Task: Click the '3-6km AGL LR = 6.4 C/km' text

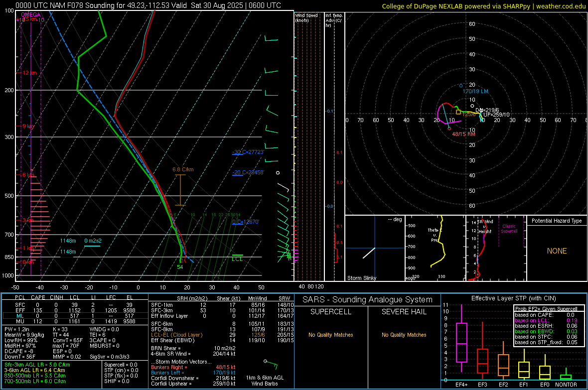Action: [34, 370]
